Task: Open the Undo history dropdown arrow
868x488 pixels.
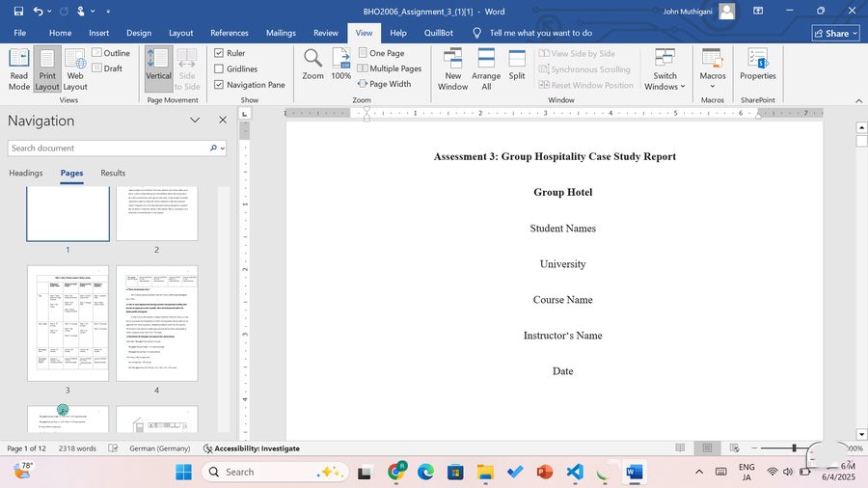Action: coord(50,11)
